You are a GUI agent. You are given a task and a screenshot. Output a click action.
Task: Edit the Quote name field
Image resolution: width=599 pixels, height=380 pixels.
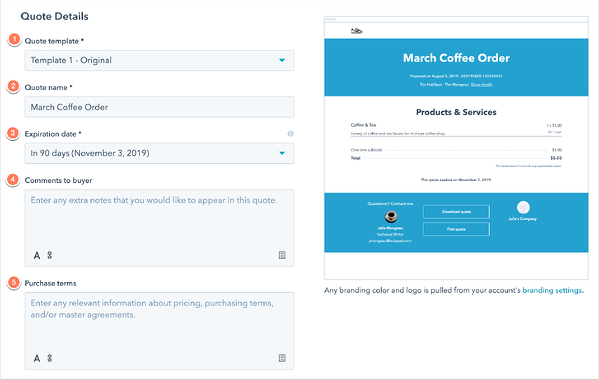coord(159,107)
